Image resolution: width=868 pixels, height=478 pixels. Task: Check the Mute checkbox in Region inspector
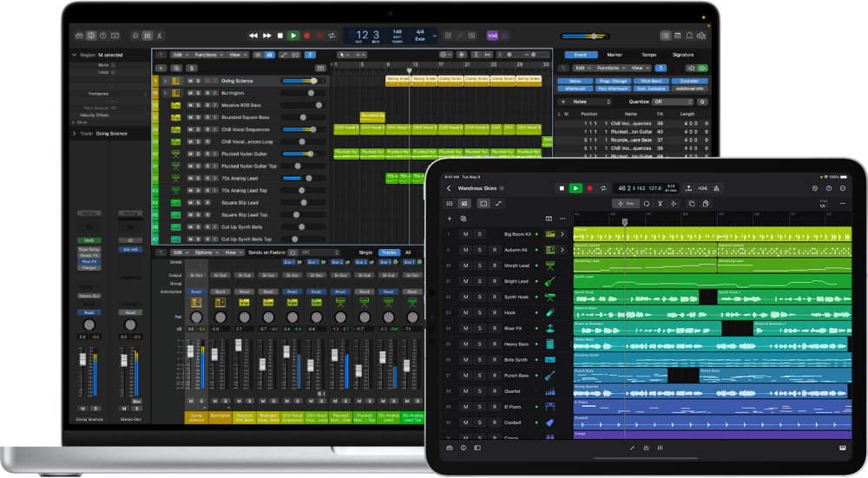pos(114,65)
